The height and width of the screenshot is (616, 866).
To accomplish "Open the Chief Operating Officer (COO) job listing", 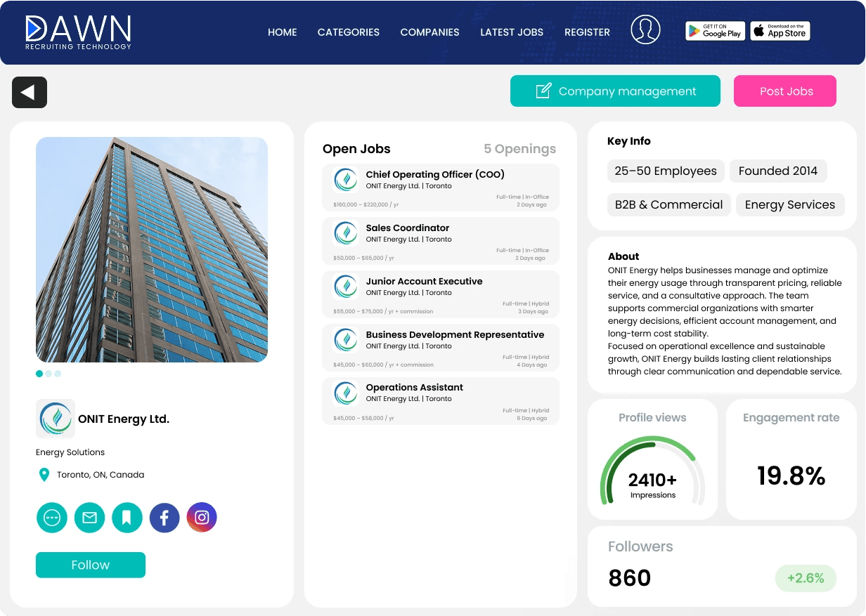I will pyautogui.click(x=441, y=188).
